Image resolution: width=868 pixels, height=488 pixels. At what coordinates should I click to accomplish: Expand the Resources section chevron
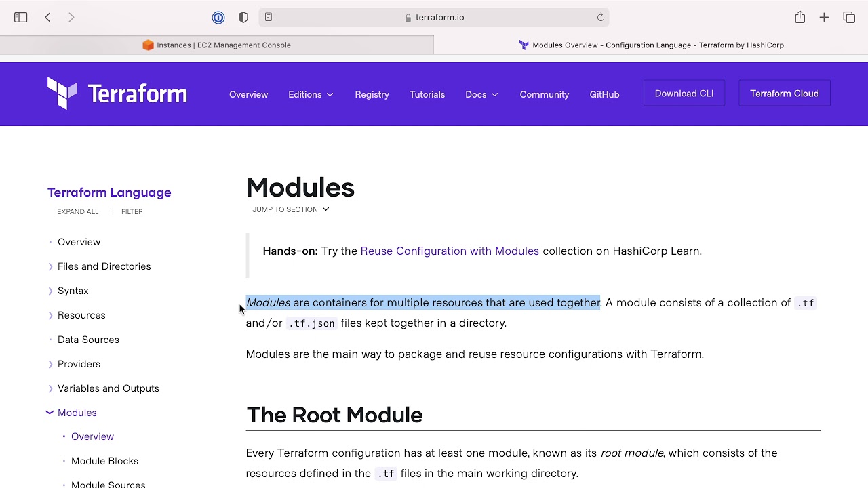click(50, 315)
